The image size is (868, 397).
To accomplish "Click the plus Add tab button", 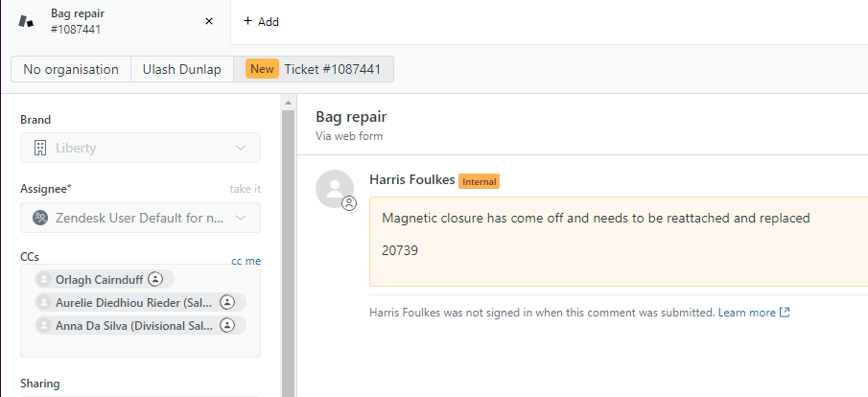I will coord(261,21).
